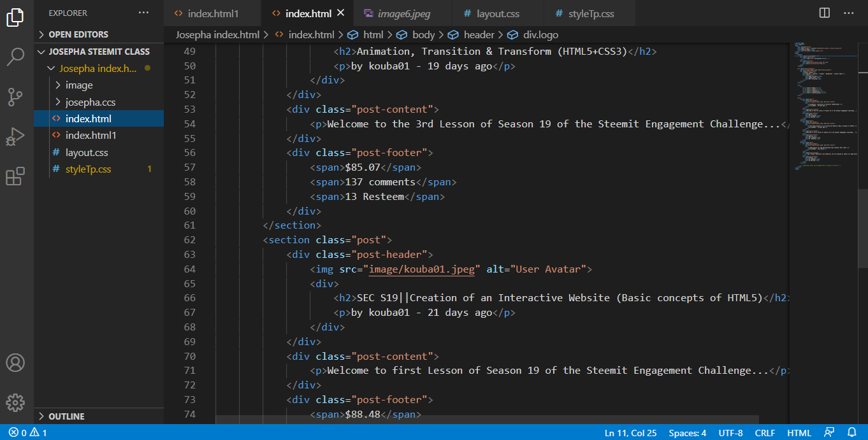This screenshot has height=440, width=868.
Task: Open editor More Actions ellipsis
Action: [849, 13]
